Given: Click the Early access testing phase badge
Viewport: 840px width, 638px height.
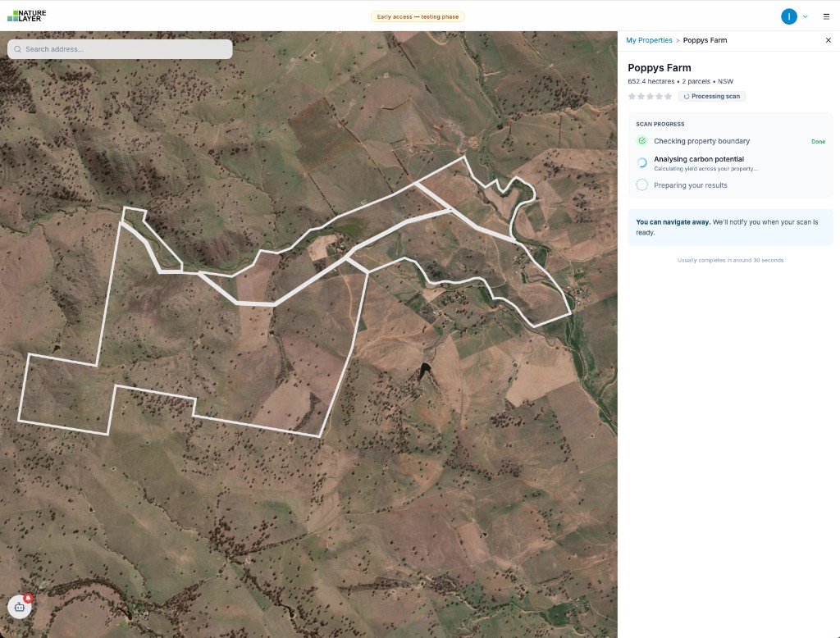Looking at the screenshot, I should tap(418, 16).
